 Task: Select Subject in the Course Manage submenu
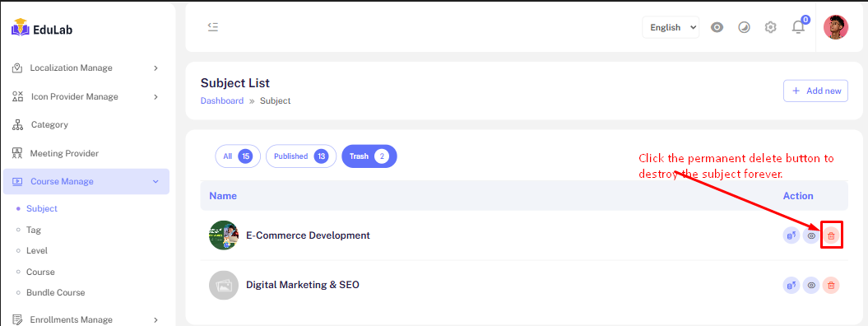click(41, 208)
